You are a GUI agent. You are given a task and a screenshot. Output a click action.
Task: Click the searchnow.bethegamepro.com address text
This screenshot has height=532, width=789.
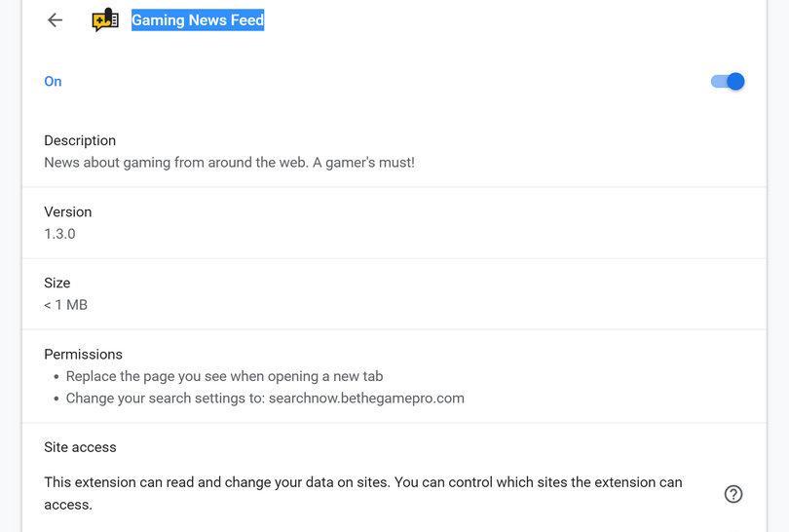[x=366, y=398]
